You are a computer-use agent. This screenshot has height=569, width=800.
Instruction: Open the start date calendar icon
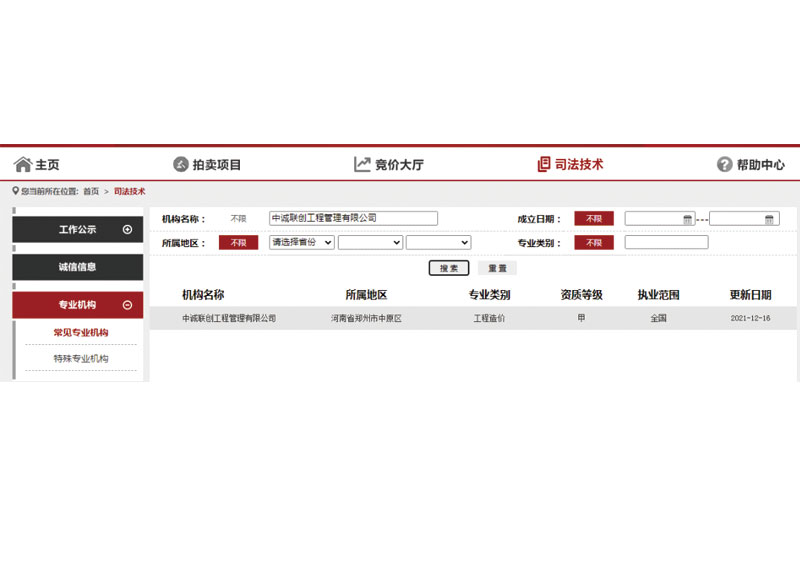tap(687, 219)
